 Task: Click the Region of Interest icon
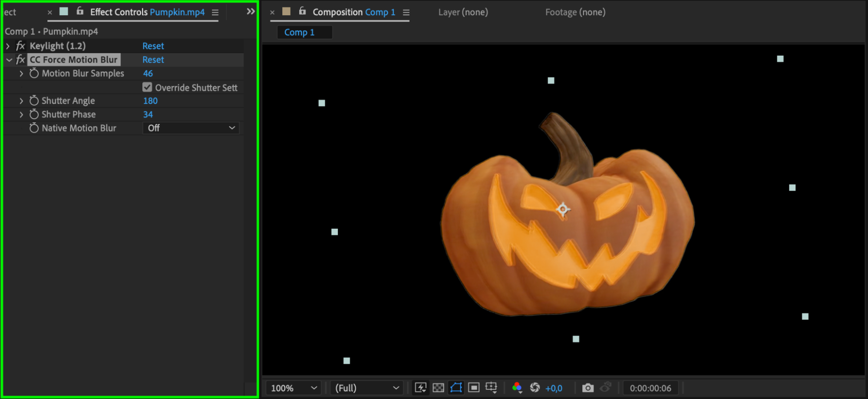point(474,387)
